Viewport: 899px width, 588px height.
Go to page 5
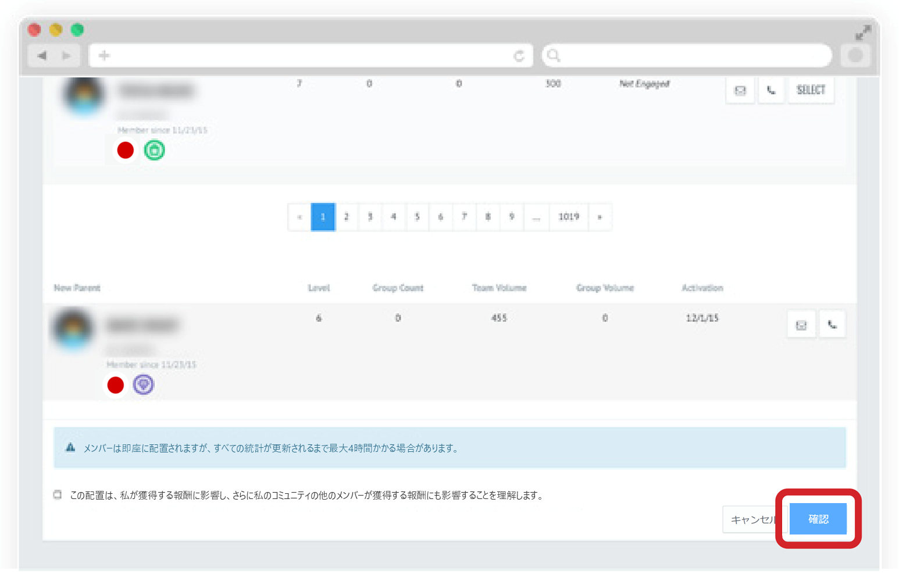[x=418, y=217]
